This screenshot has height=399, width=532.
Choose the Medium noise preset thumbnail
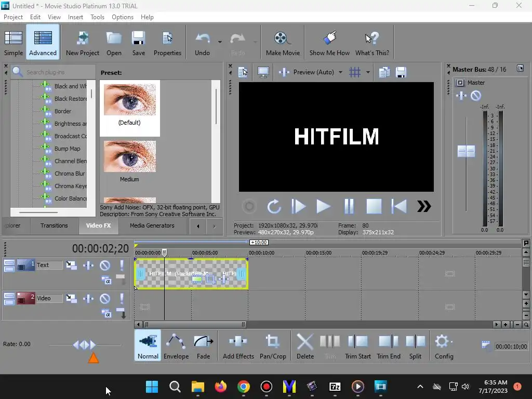click(x=129, y=156)
